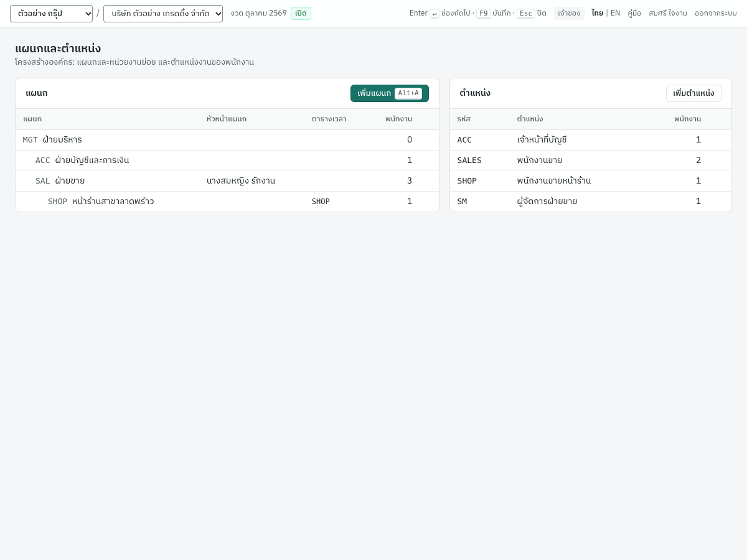This screenshot has width=747, height=560.
Task: Click user name สมศรี ใจงาม
Action: 668,13
